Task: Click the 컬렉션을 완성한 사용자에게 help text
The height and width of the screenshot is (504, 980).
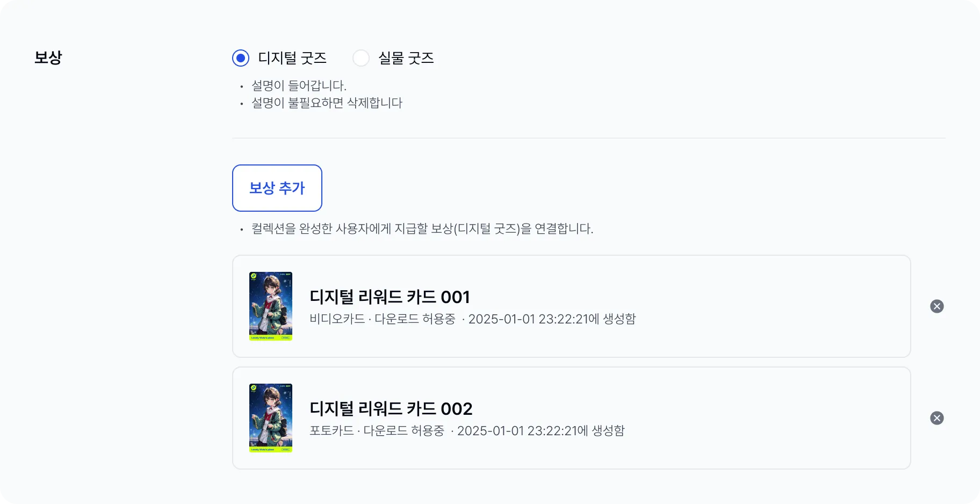Action: [x=422, y=228]
